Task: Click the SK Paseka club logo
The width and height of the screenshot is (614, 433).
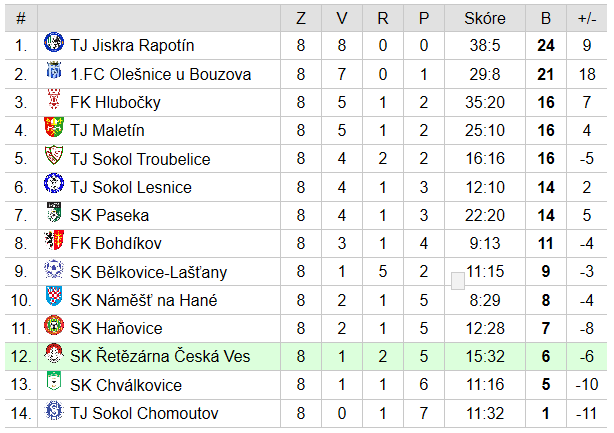Action: click(x=54, y=212)
